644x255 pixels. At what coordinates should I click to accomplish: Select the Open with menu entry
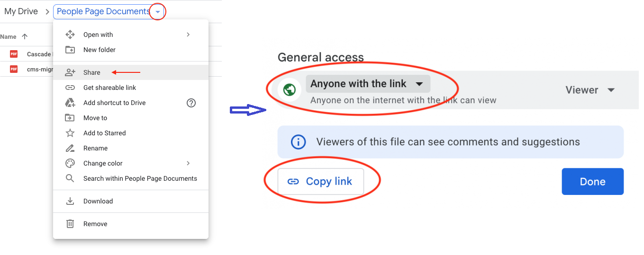coord(131,35)
